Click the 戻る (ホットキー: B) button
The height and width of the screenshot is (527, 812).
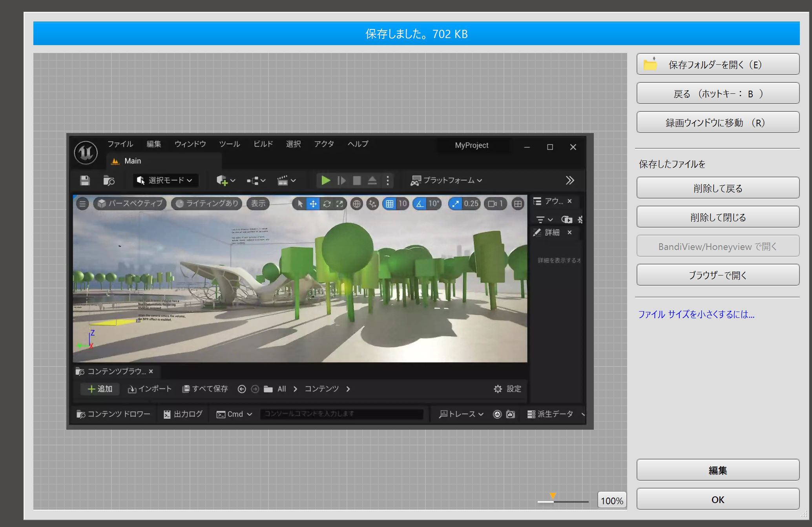point(717,93)
